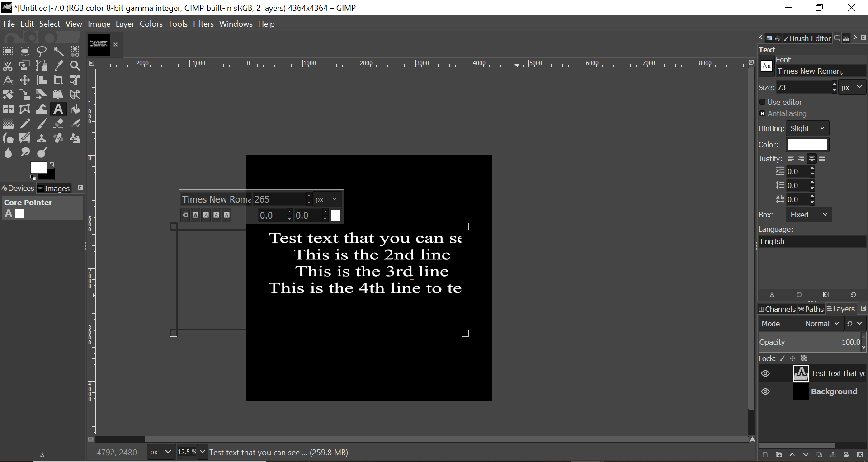Activate the Crop tool
The height and width of the screenshot is (462, 868).
(x=58, y=80)
